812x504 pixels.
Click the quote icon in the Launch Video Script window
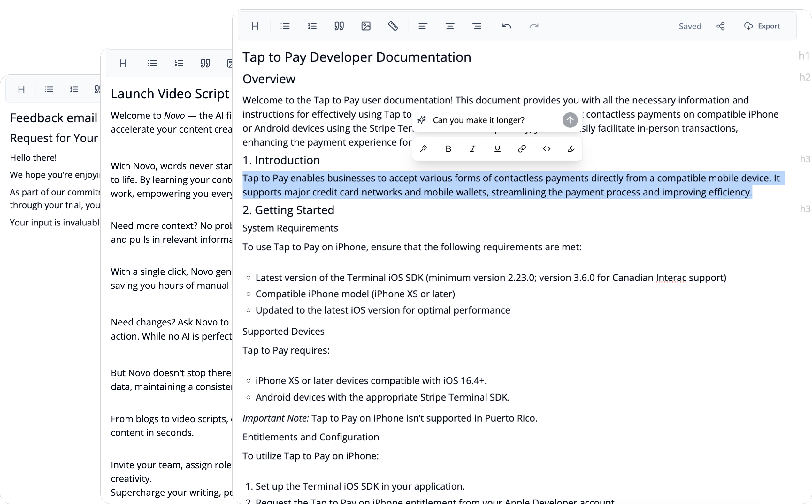[205, 63]
